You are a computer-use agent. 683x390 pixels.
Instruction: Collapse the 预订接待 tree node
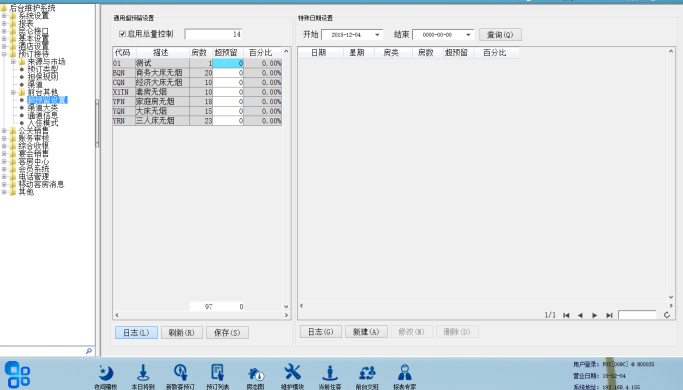click(4, 54)
